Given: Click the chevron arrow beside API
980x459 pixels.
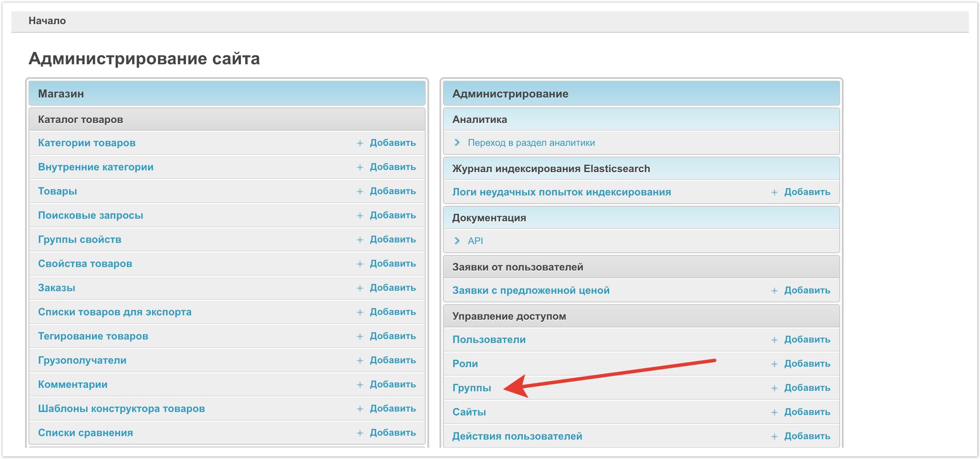Looking at the screenshot, I should pos(457,241).
